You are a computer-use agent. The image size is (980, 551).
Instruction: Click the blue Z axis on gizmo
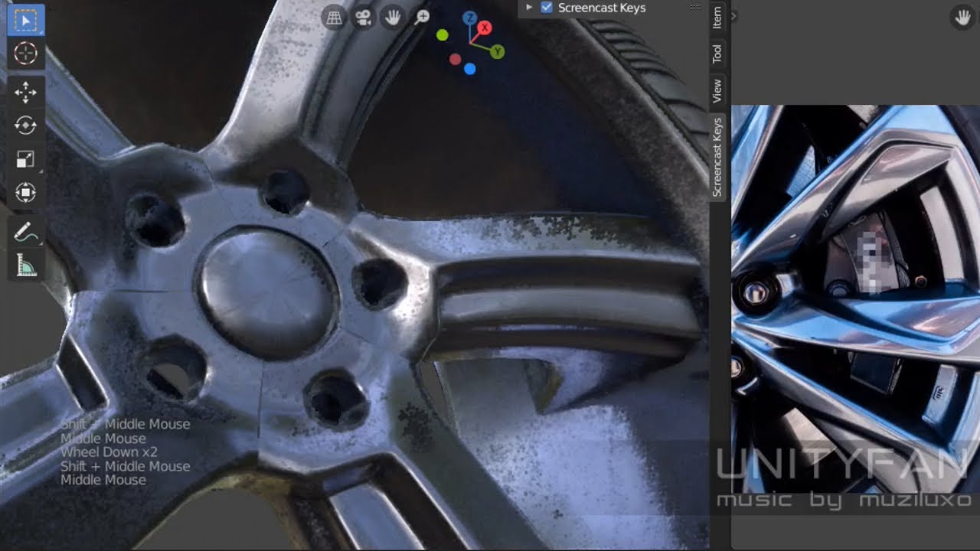(469, 17)
